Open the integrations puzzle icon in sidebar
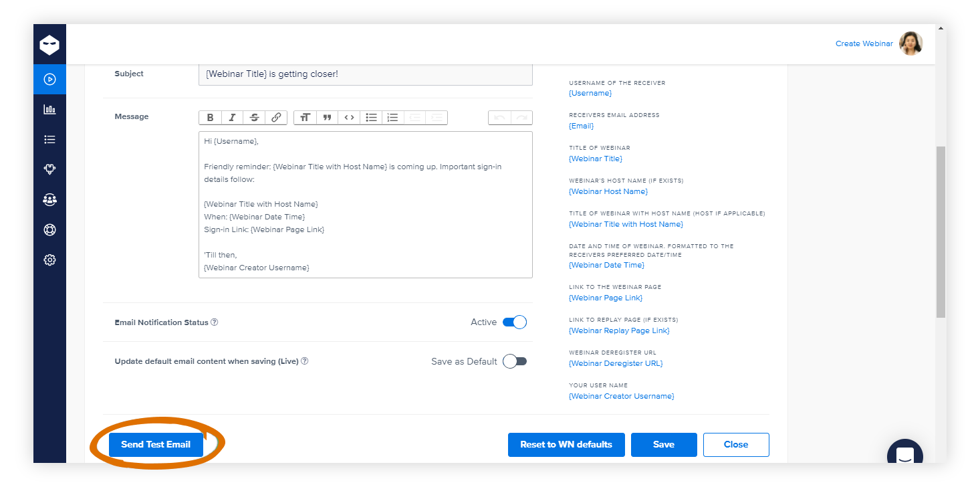The width and height of the screenshot is (980, 487). point(49,169)
